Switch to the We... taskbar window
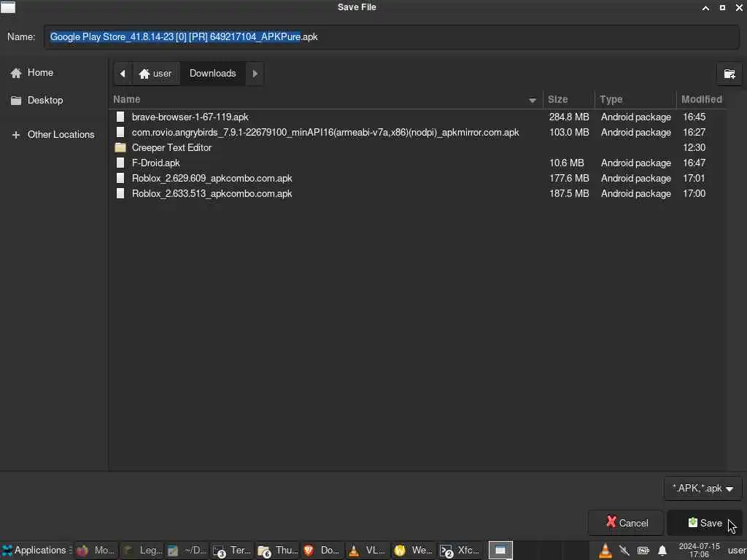This screenshot has width=747, height=560. pyautogui.click(x=414, y=551)
